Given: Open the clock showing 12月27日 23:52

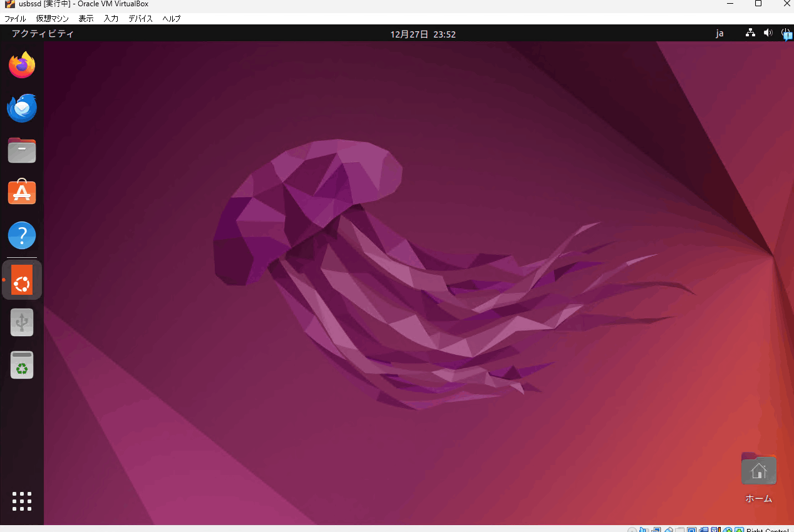Looking at the screenshot, I should click(423, 34).
